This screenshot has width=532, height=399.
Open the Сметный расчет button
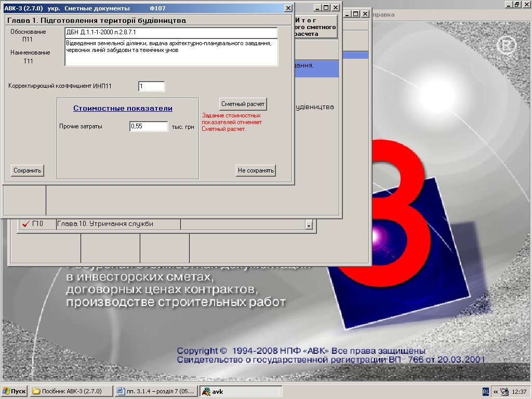(243, 104)
